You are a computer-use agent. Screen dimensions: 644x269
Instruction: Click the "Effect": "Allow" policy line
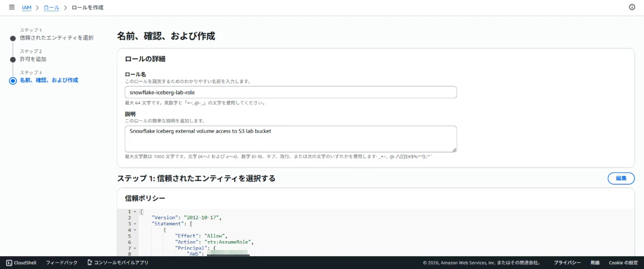tap(201, 236)
